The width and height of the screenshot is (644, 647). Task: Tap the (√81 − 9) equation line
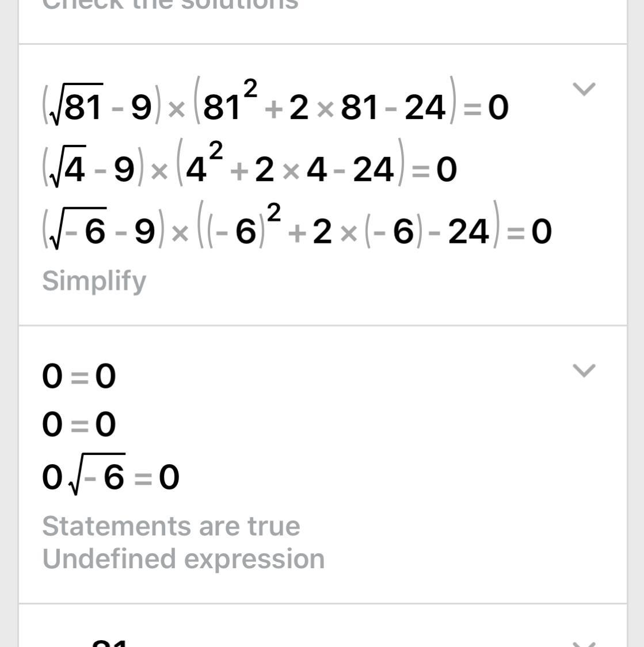275,106
